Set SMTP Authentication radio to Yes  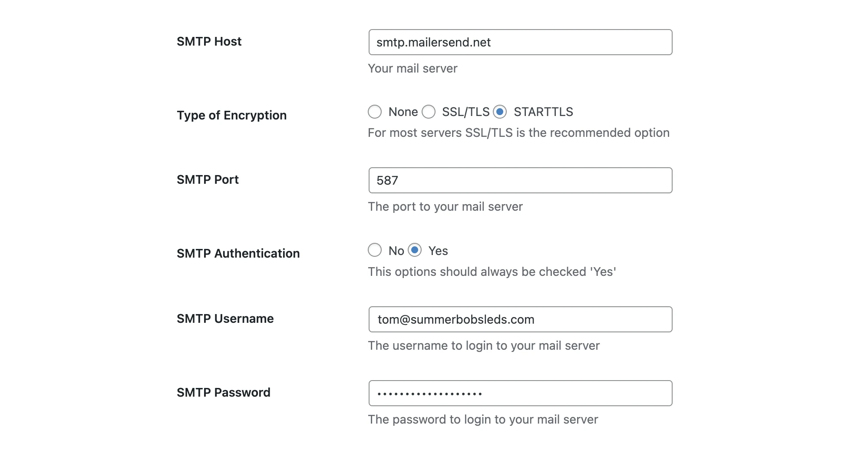pos(415,250)
